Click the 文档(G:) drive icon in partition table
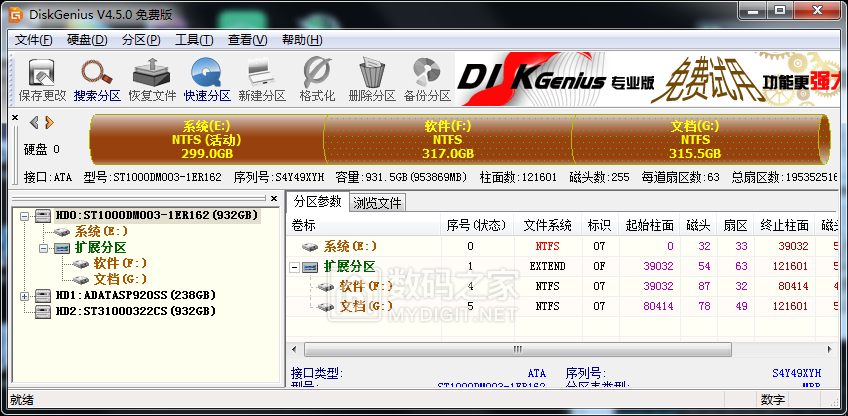Screen dimensions: 848x416 pos(326,307)
